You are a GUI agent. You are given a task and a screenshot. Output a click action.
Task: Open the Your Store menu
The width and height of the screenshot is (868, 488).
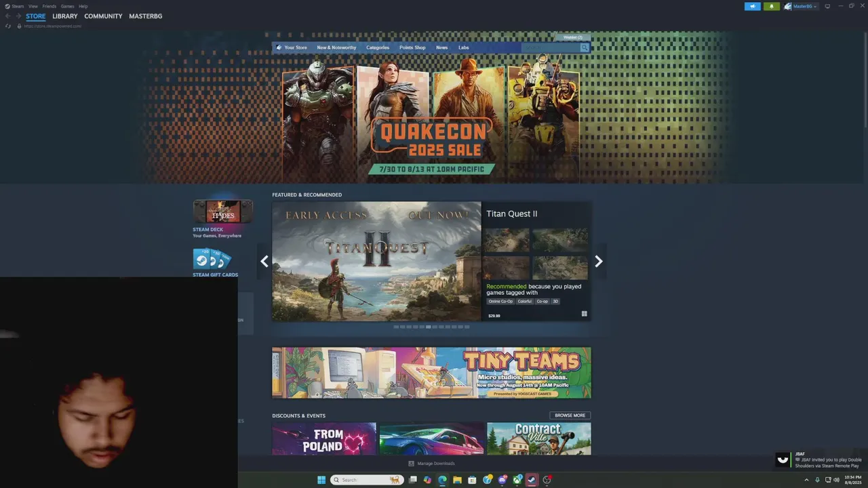296,47
